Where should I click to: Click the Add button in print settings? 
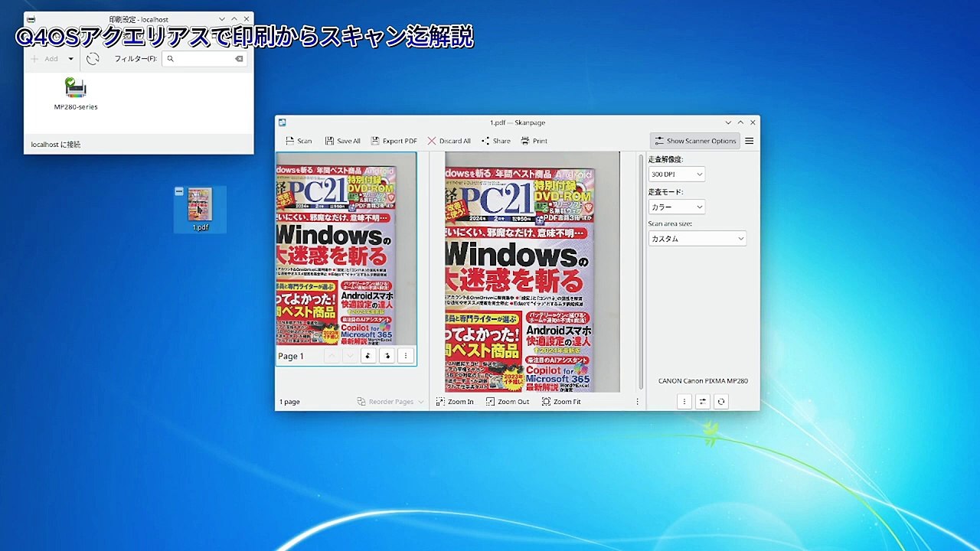(44, 59)
